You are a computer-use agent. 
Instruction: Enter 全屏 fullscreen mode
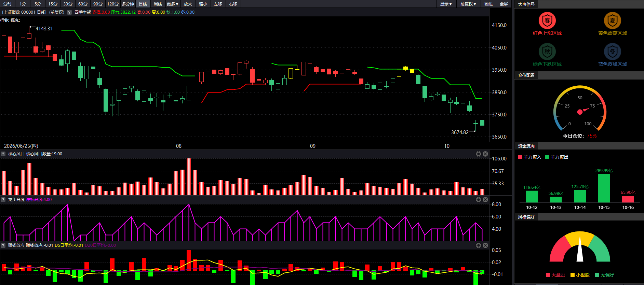(x=504, y=4)
